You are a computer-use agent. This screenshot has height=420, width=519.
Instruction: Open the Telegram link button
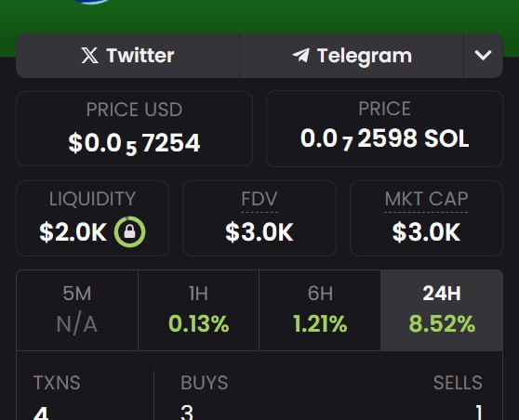(352, 56)
